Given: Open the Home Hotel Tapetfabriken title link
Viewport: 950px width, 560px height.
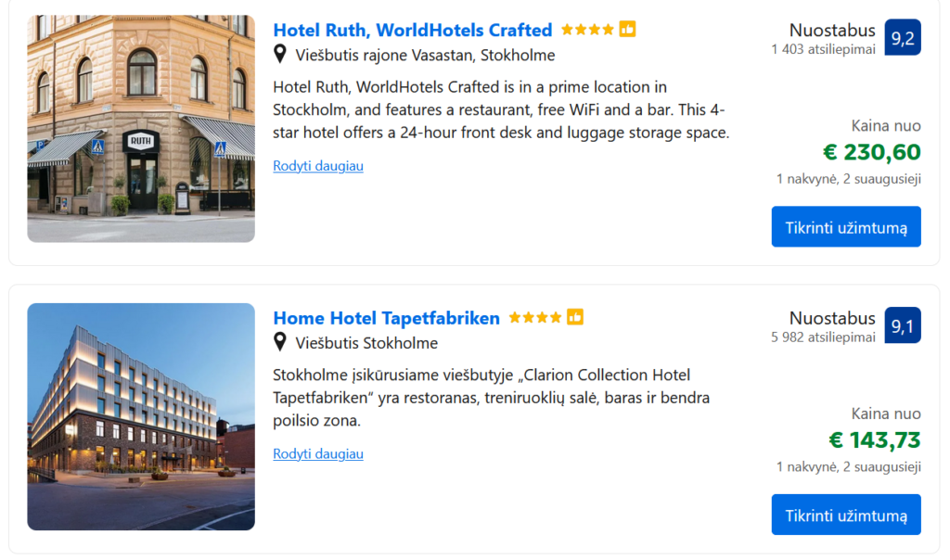Looking at the screenshot, I should point(386,318).
